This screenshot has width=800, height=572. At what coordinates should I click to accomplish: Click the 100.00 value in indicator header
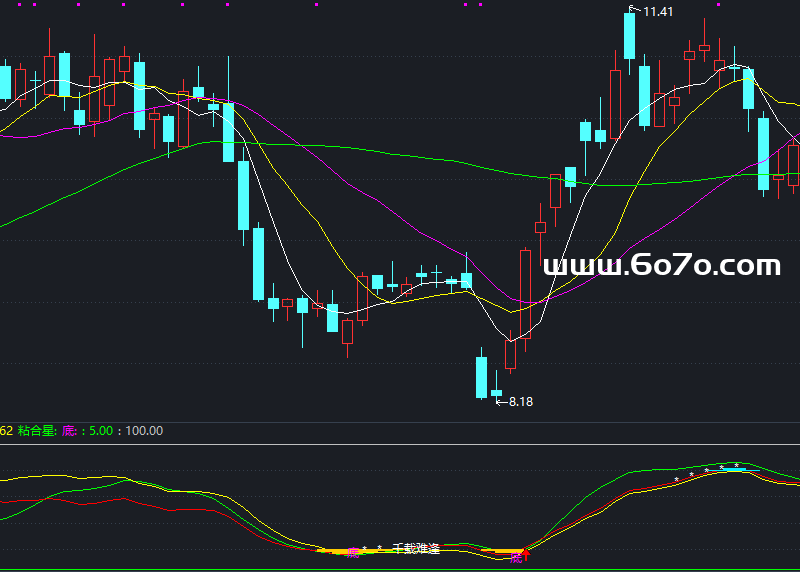pos(144,431)
